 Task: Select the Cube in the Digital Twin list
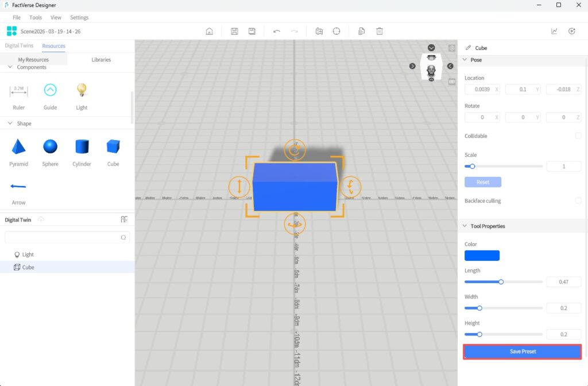tap(28, 267)
